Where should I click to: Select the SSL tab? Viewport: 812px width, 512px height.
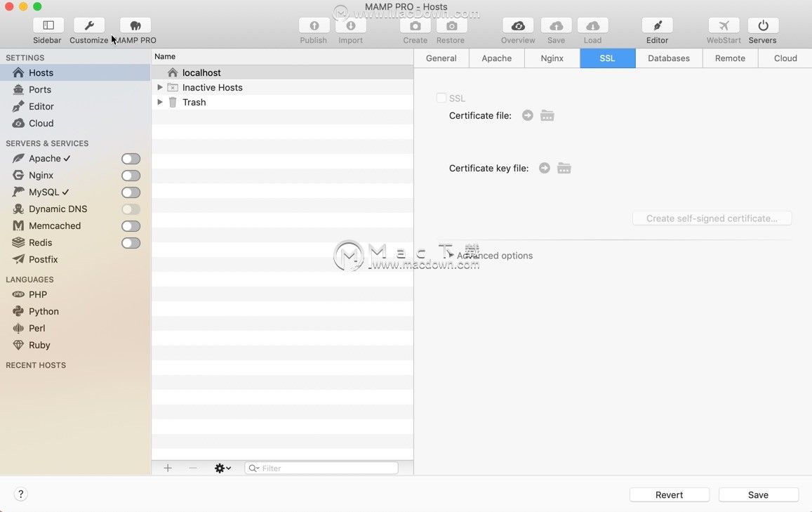click(608, 58)
